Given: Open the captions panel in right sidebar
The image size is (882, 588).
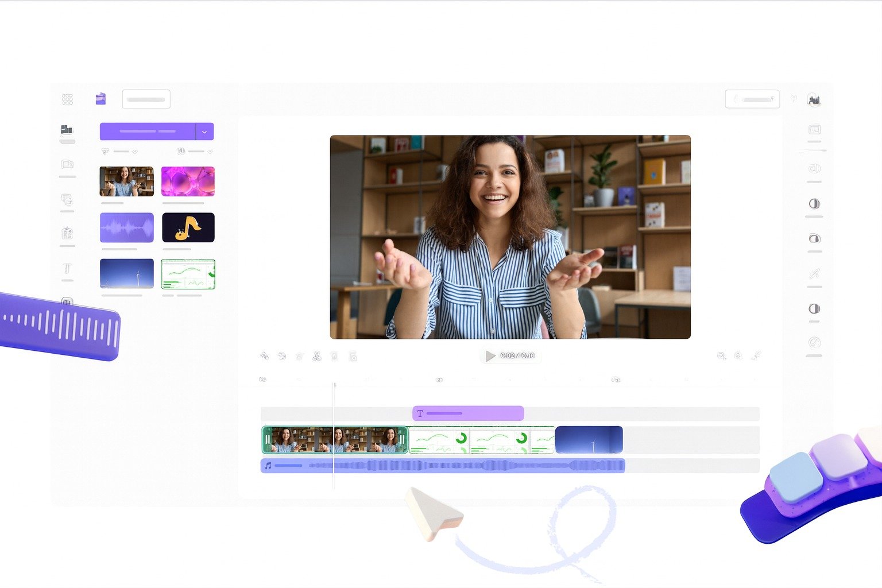Looking at the screenshot, I should 814,130.
